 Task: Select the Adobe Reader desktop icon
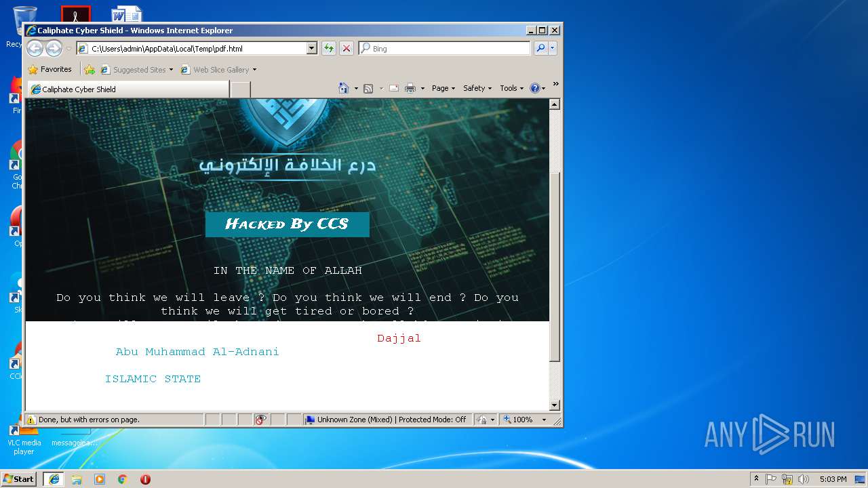(75, 14)
